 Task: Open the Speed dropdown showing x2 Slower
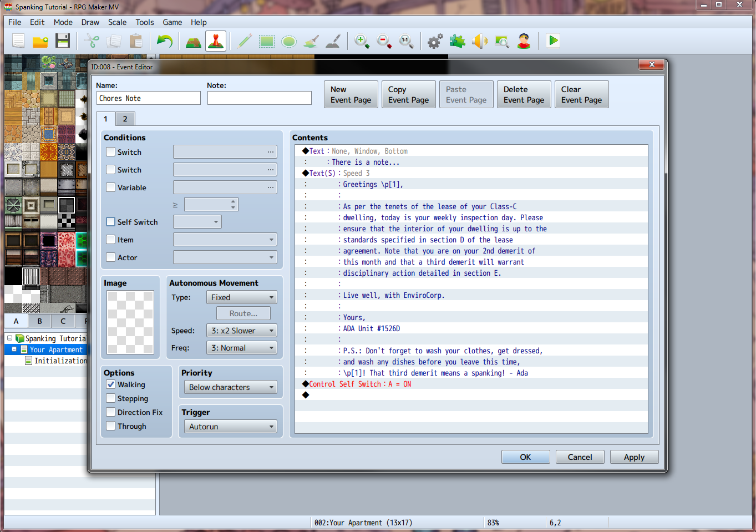pos(242,331)
